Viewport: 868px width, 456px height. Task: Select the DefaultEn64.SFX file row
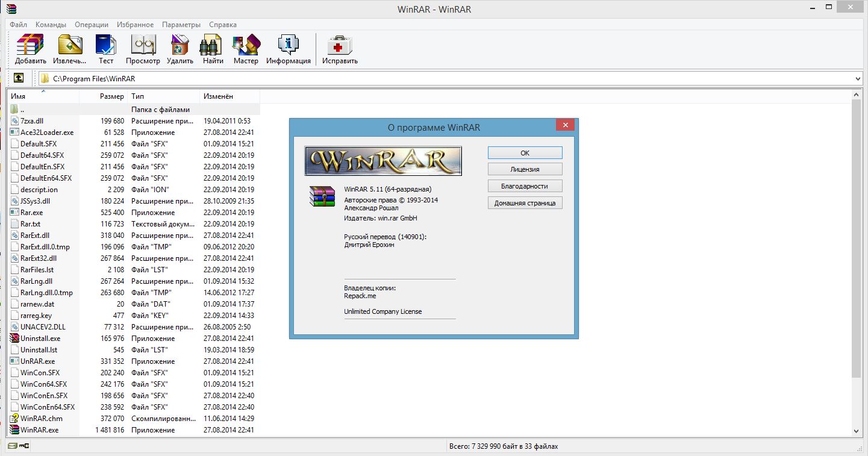pos(134,178)
